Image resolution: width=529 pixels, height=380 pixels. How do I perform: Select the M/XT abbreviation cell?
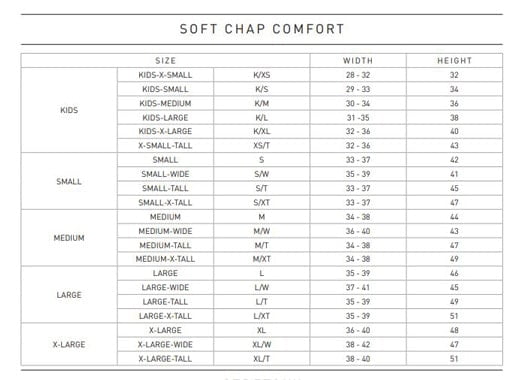(x=261, y=259)
